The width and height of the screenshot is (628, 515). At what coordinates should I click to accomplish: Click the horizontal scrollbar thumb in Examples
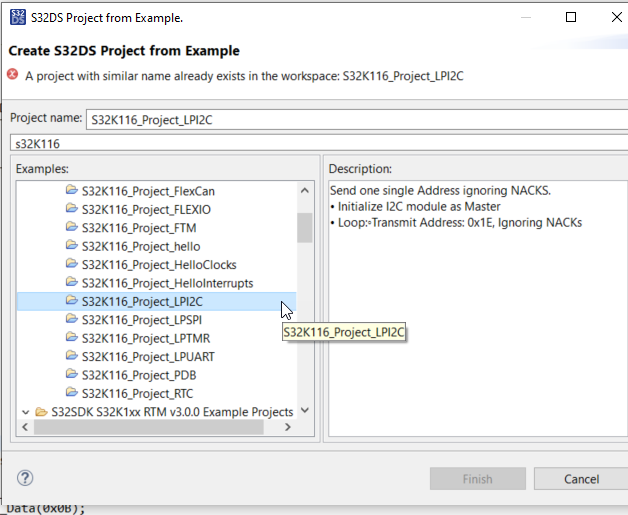(x=149, y=427)
